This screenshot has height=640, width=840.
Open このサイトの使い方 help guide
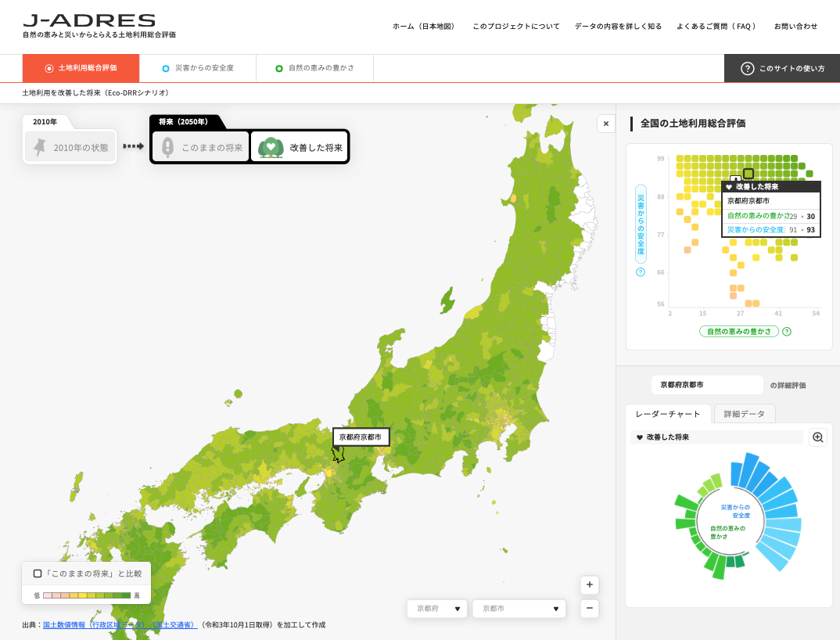point(782,69)
